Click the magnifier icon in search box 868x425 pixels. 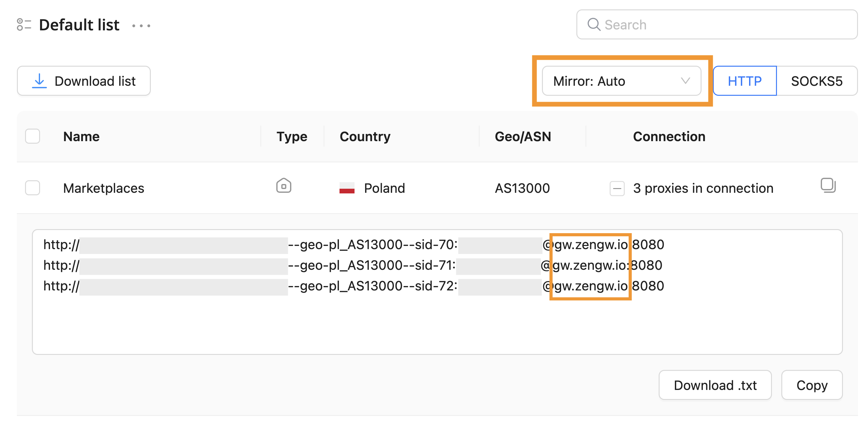593,25
